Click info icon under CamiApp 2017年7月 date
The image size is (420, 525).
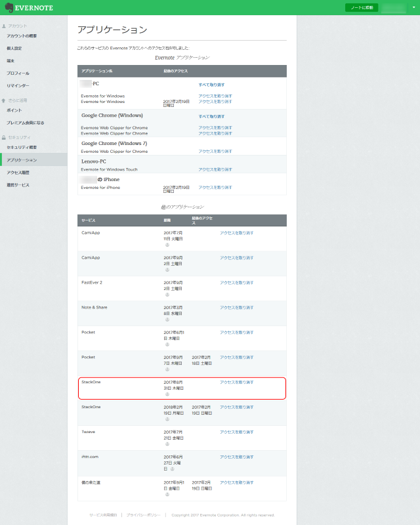167,245
